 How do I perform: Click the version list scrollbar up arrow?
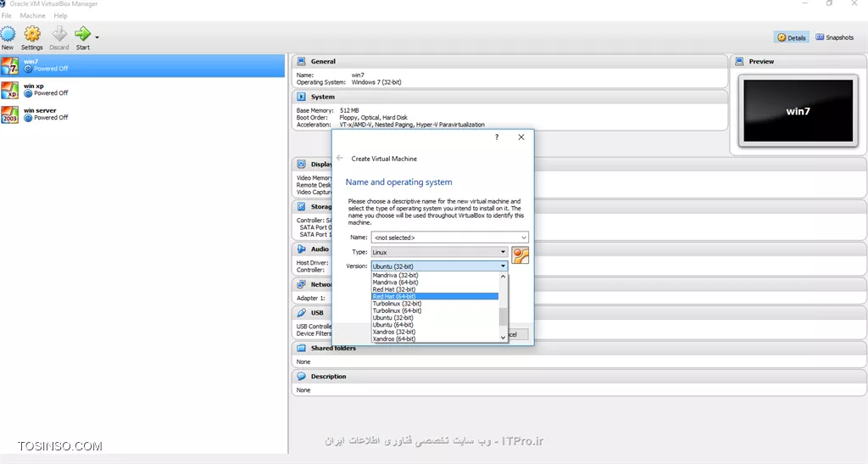[x=503, y=276]
